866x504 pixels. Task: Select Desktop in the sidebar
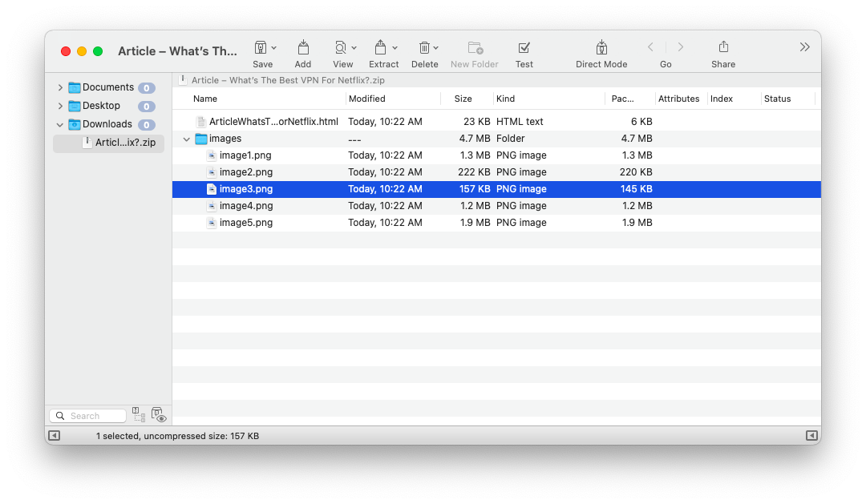[x=101, y=105]
